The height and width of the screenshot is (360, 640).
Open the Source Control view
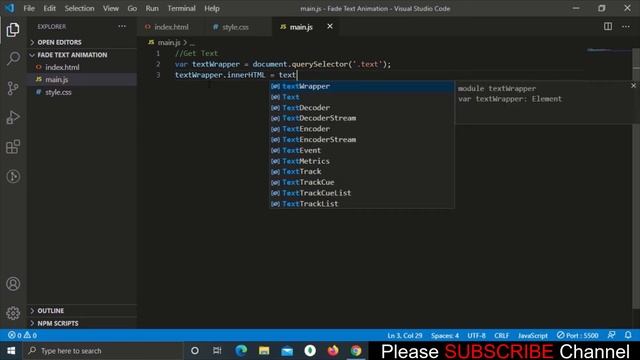[x=13, y=88]
